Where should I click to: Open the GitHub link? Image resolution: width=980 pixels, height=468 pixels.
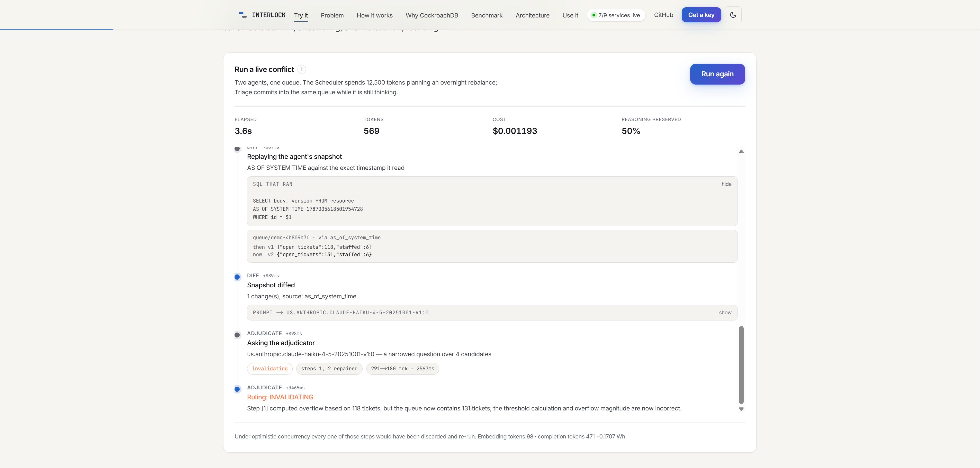point(663,15)
